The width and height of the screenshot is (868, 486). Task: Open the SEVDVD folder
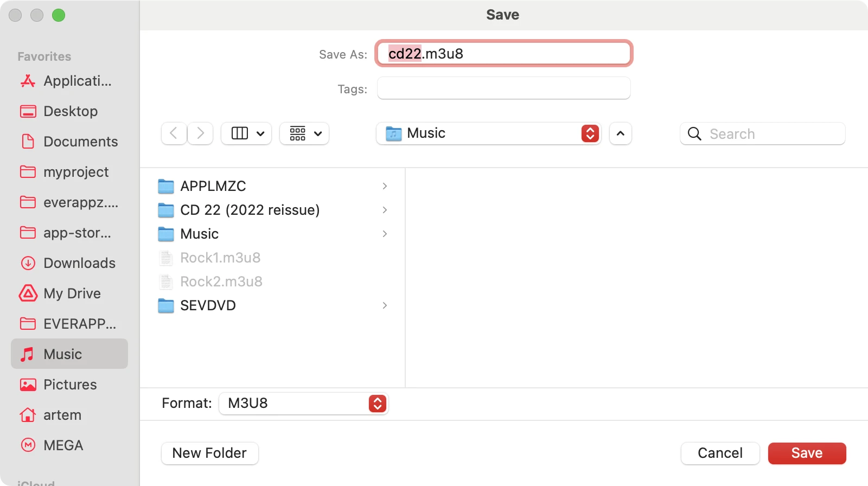pos(208,305)
